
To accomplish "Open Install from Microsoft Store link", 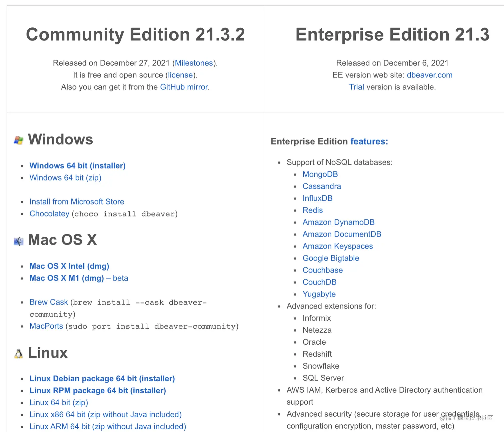I will pyautogui.click(x=77, y=202).
